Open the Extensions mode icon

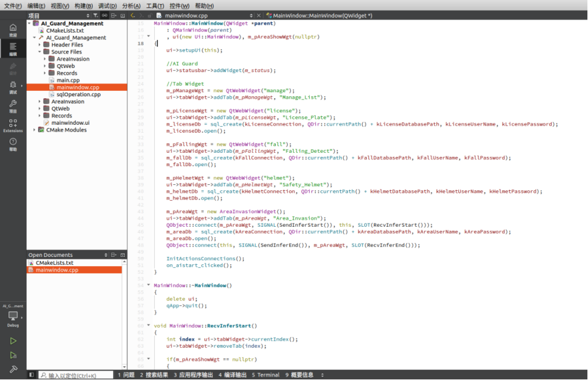click(13, 125)
